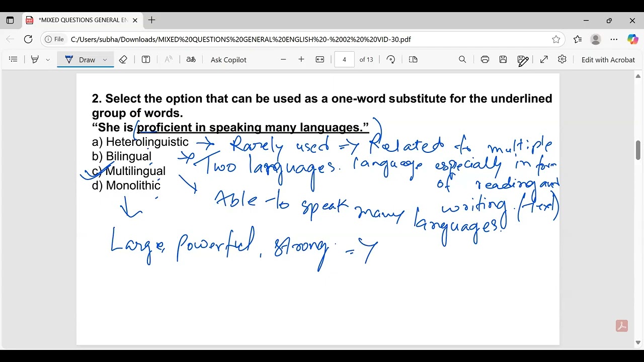Search within the PDF
The width and height of the screenshot is (644, 362).
[x=462, y=59]
